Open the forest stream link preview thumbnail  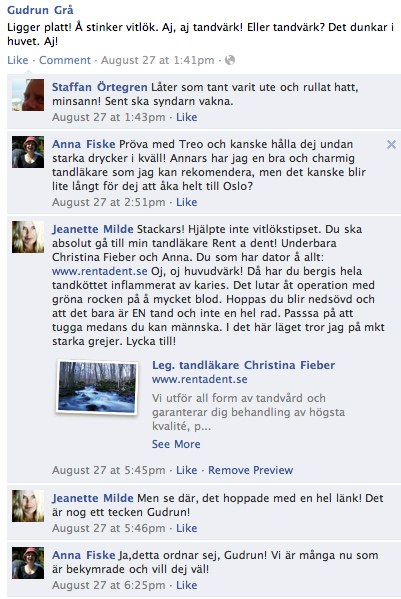click(97, 387)
